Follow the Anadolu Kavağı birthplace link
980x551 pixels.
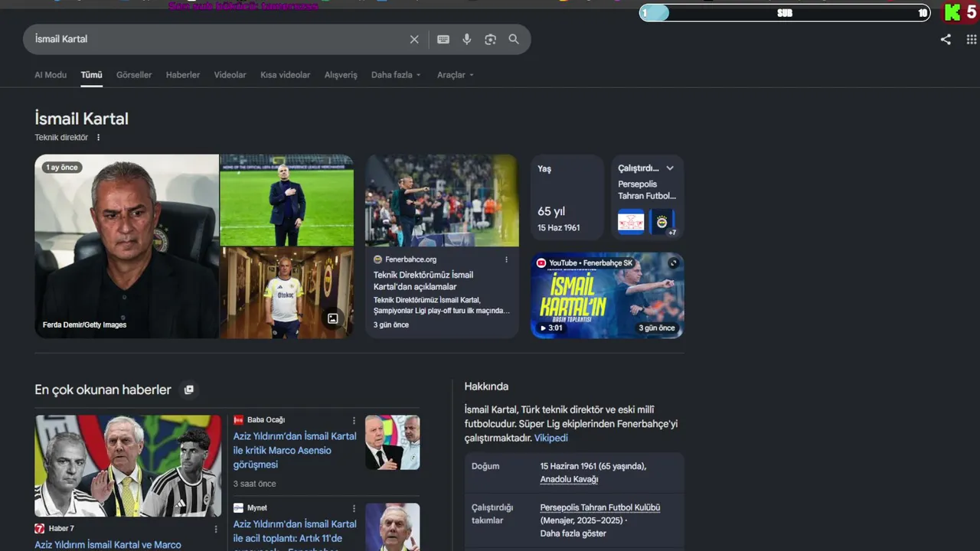[x=569, y=479]
